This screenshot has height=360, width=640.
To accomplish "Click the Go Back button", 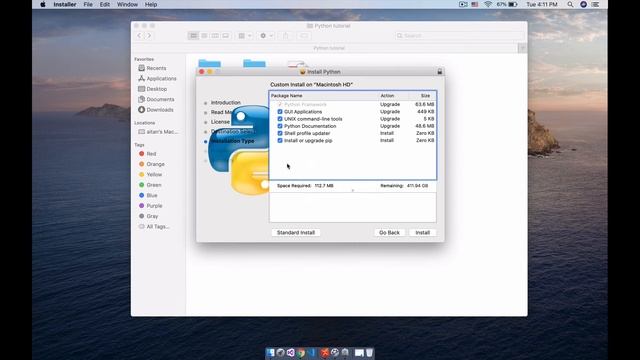I will click(x=389, y=233).
